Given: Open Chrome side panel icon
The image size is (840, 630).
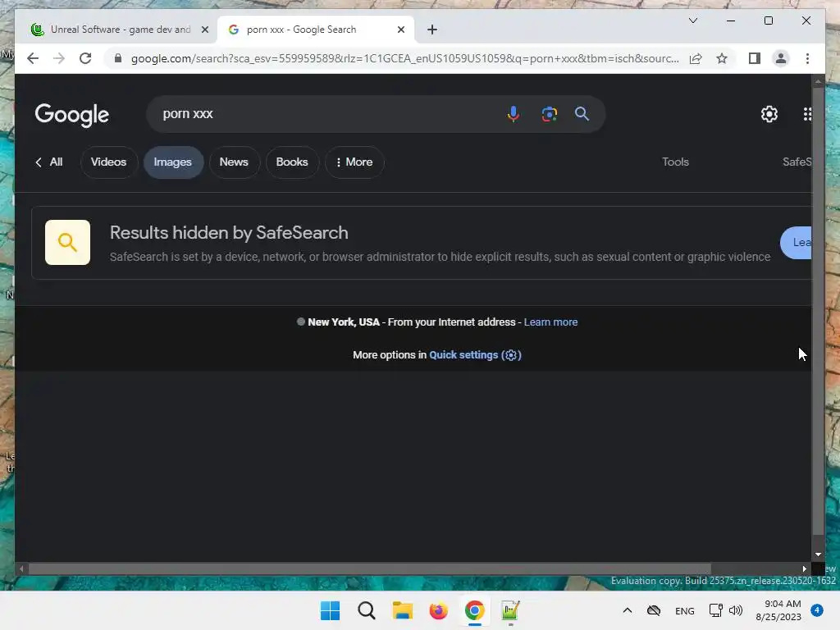Looking at the screenshot, I should pyautogui.click(x=755, y=58).
